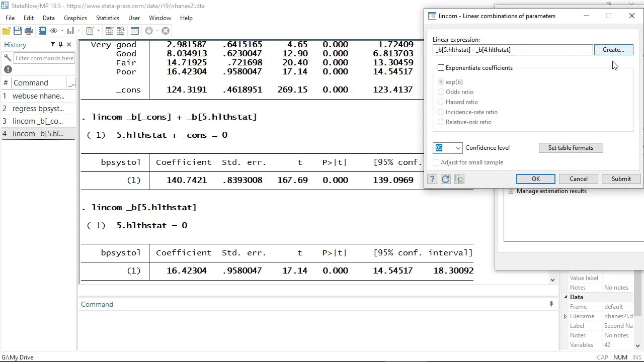The image size is (644, 362).
Task: Open the Do-file Editor icon
Action: click(90, 31)
